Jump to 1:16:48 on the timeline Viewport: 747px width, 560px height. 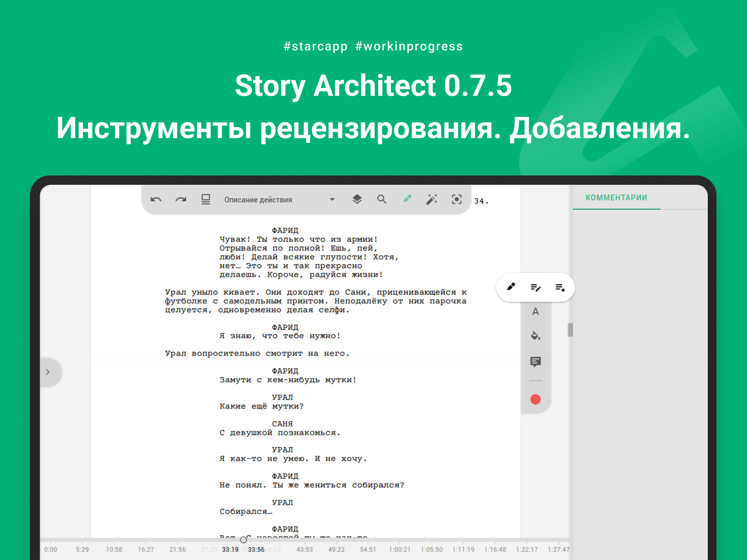(495, 549)
